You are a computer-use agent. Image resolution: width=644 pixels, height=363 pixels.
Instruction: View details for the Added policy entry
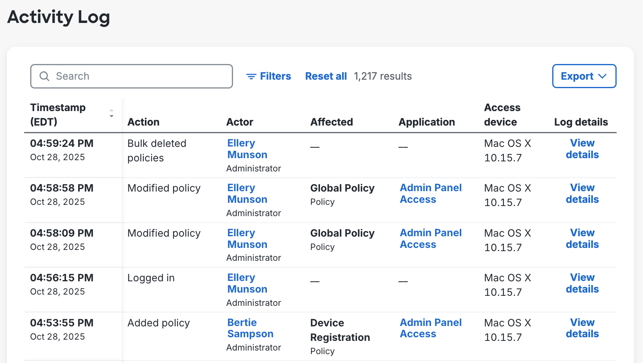click(582, 328)
